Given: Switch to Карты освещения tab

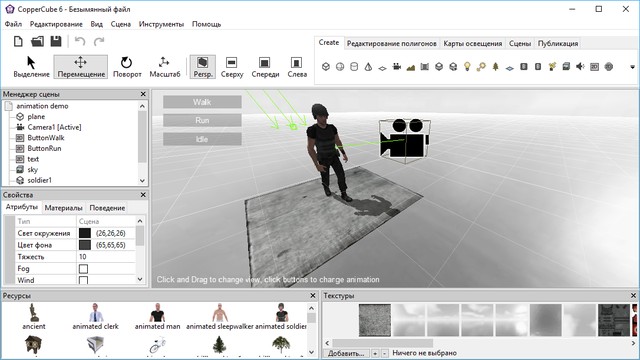Looking at the screenshot, I should click(473, 43).
